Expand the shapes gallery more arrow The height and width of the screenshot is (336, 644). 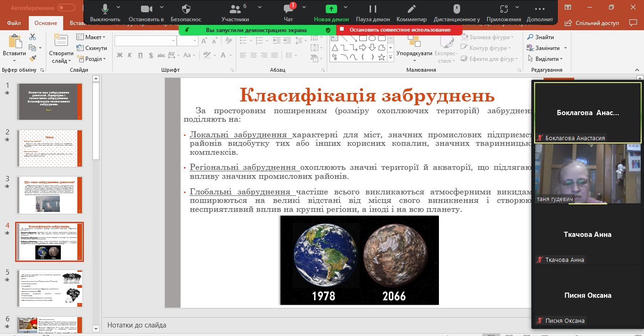pos(390,58)
